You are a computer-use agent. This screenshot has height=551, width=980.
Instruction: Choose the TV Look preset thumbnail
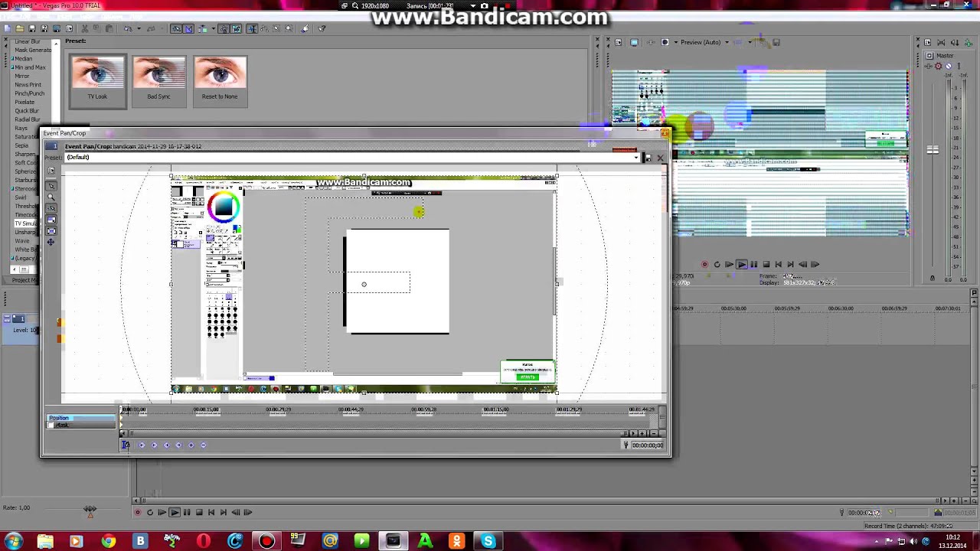[x=97, y=80]
